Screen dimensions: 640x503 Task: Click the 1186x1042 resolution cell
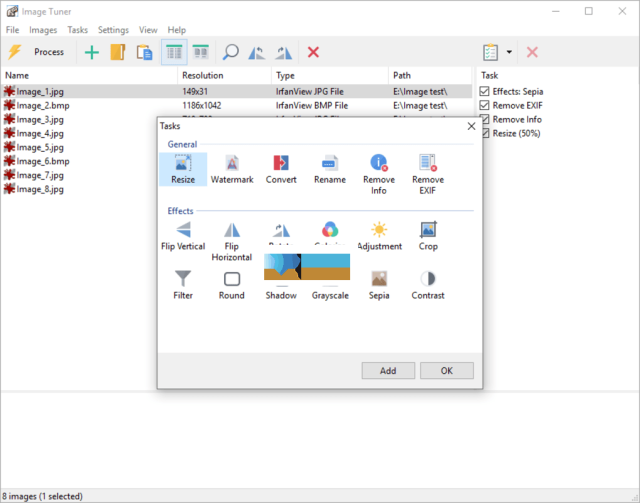[202, 105]
